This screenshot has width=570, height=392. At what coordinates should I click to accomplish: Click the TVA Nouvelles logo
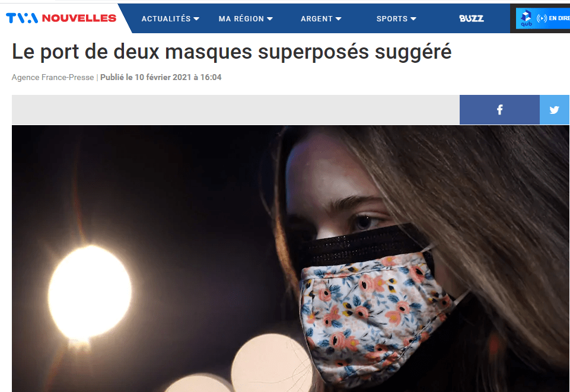coord(61,18)
